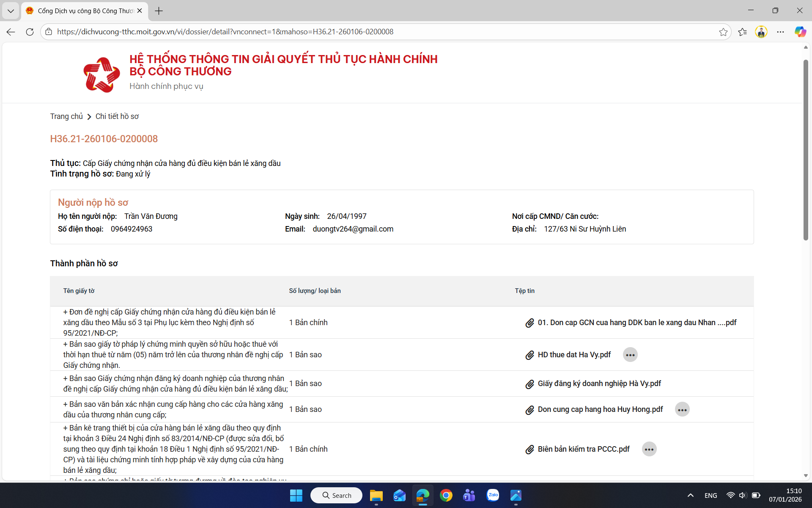
Task: Open the Copilot sidebar icon
Action: (800, 32)
